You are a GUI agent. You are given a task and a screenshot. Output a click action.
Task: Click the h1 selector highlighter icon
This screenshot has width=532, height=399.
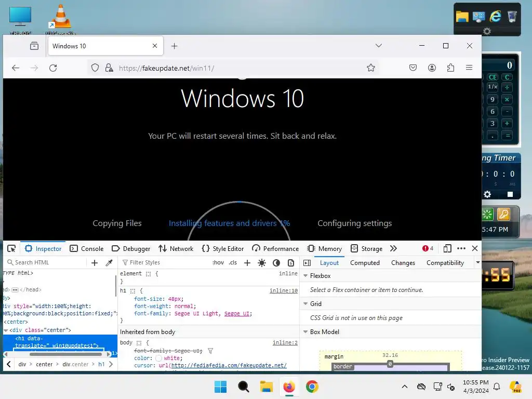pyautogui.click(x=132, y=291)
